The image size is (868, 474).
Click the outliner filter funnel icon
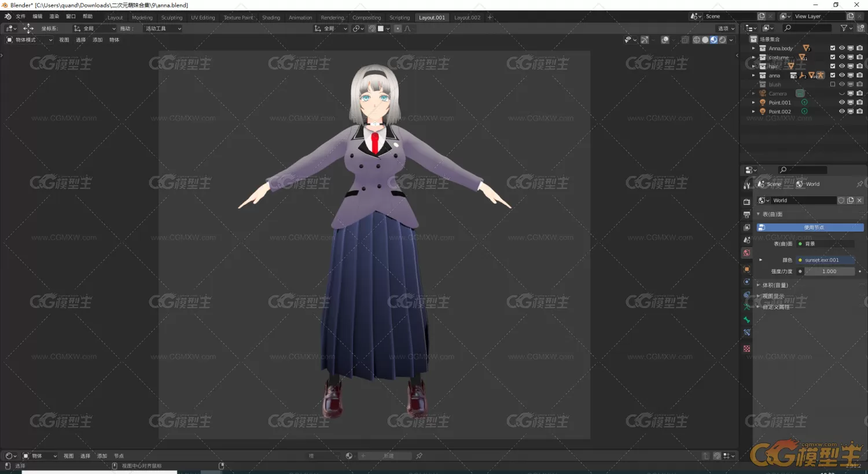pos(844,28)
